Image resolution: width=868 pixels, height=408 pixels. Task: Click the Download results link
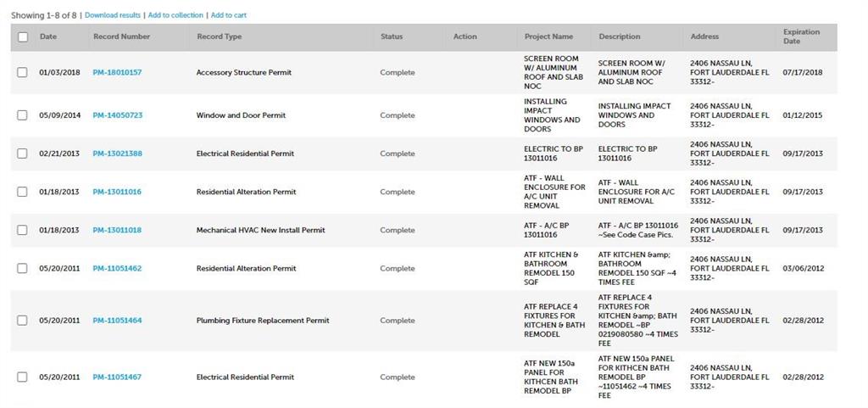tap(113, 15)
